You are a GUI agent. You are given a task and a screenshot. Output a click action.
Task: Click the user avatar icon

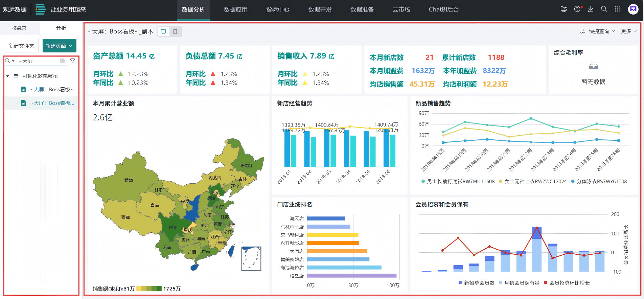coord(633,9)
